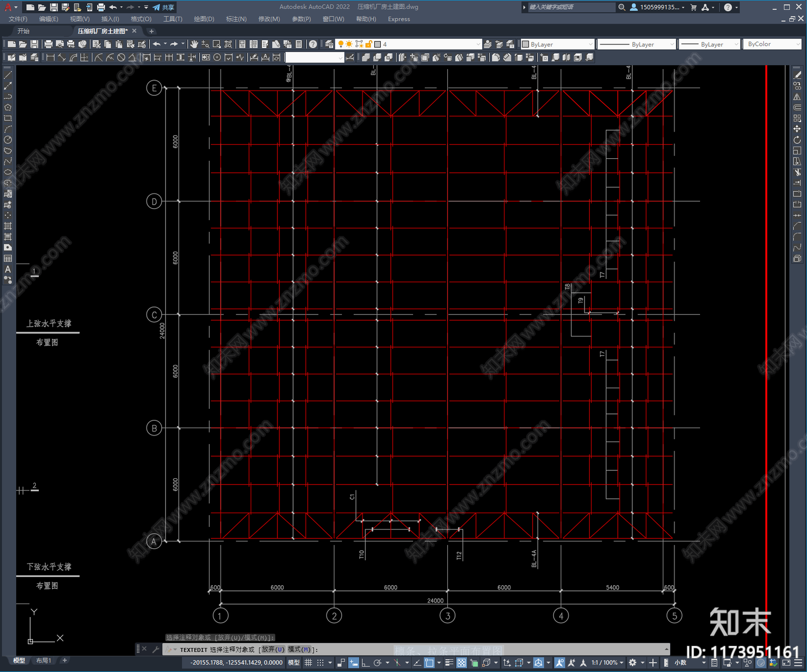Toggle snap mode in status bar
The height and width of the screenshot is (672, 807).
(x=320, y=662)
